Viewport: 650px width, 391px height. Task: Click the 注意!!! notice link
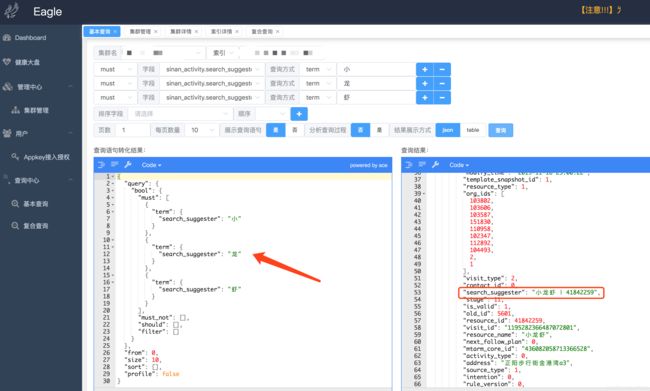coord(601,10)
